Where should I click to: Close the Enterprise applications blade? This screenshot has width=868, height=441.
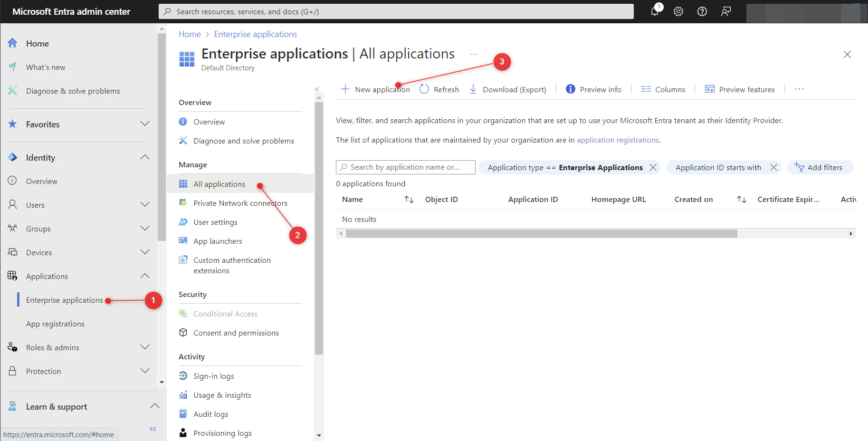click(x=847, y=54)
